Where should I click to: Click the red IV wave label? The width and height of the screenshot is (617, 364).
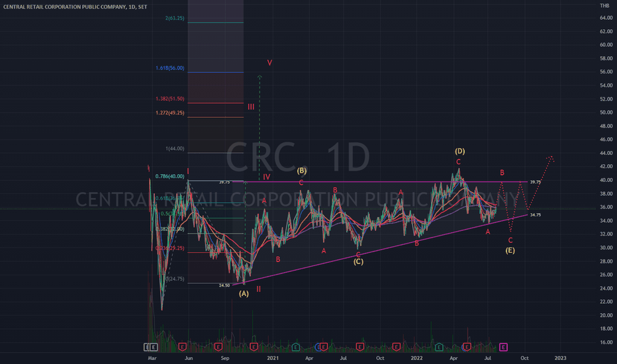266,177
